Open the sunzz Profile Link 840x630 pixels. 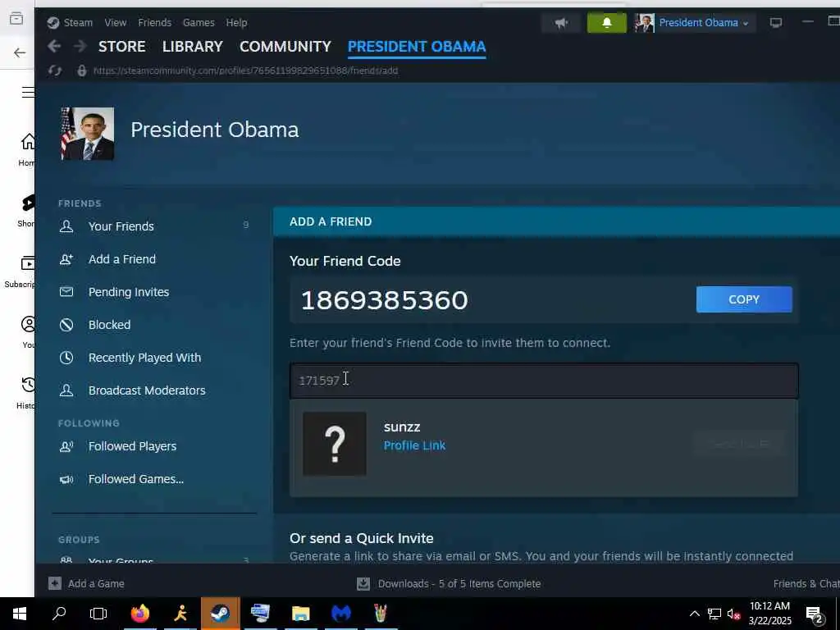point(414,445)
